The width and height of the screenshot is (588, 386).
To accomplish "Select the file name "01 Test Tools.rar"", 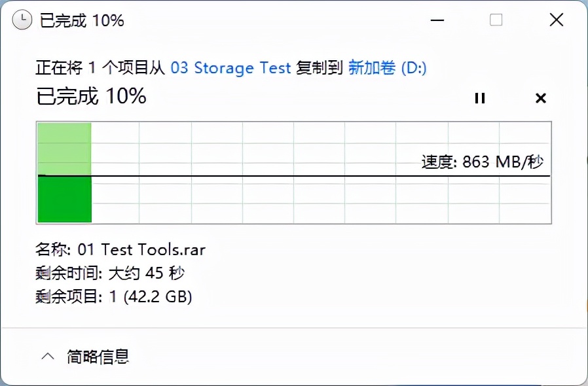I will 141,249.
